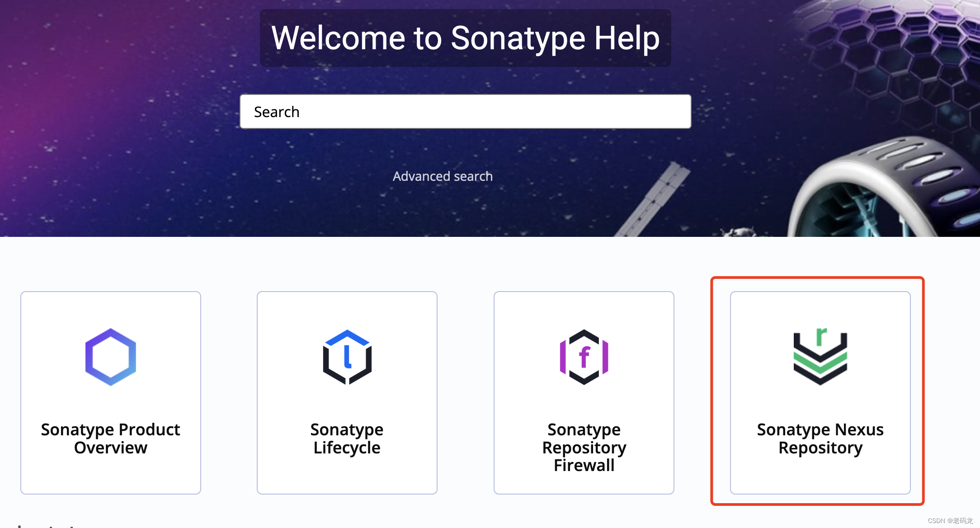Screen dimensions: 980x528
Task: Click the Sonatype Product Overview hexagon icon
Action: tap(111, 357)
